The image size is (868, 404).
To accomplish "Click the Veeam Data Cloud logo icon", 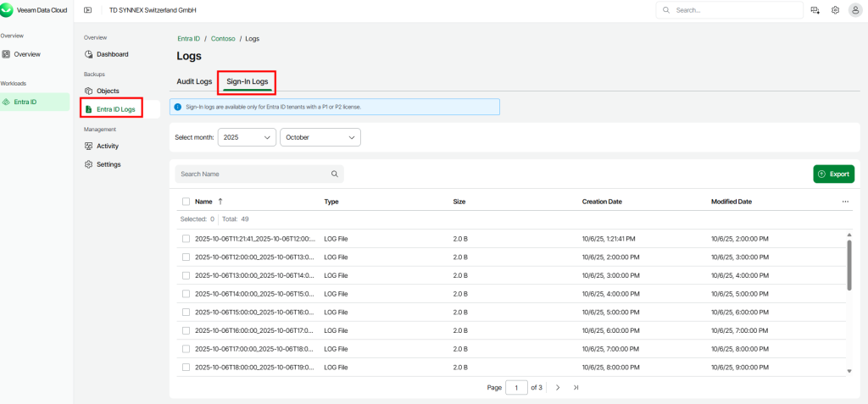I will [8, 10].
